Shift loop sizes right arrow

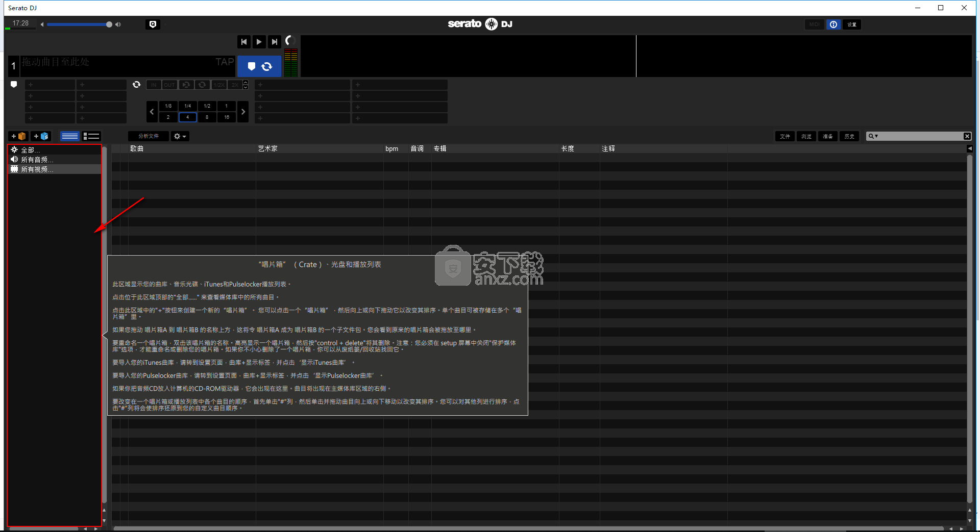(x=243, y=112)
